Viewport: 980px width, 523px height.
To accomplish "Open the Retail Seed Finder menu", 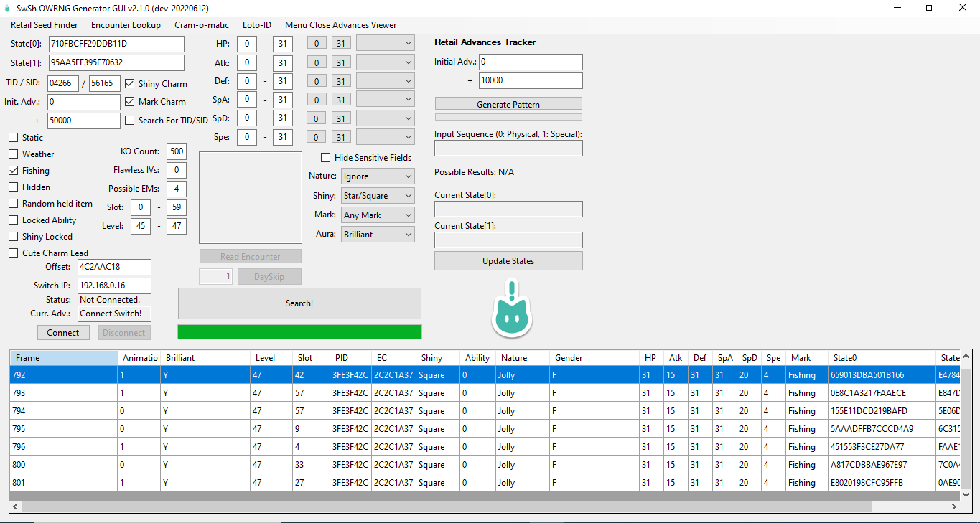I will (45, 25).
